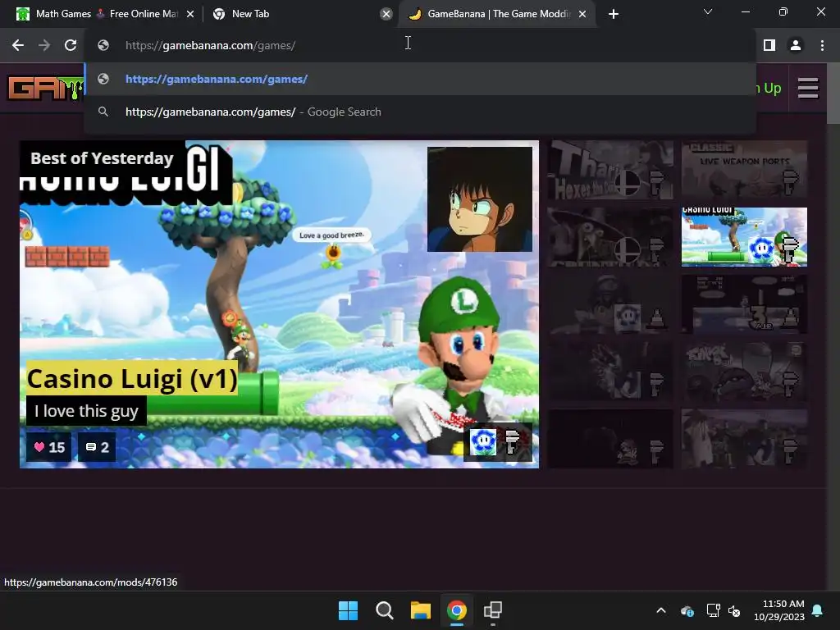Click the cloud sync tray icon
This screenshot has width=840, height=630.
point(687,610)
